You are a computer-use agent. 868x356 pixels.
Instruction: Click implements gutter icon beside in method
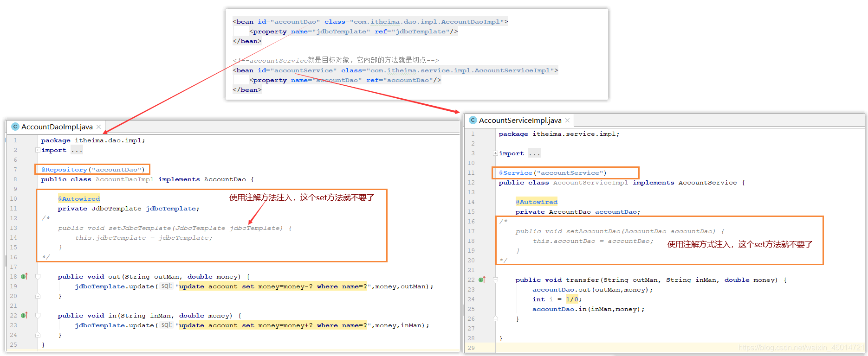(25, 315)
